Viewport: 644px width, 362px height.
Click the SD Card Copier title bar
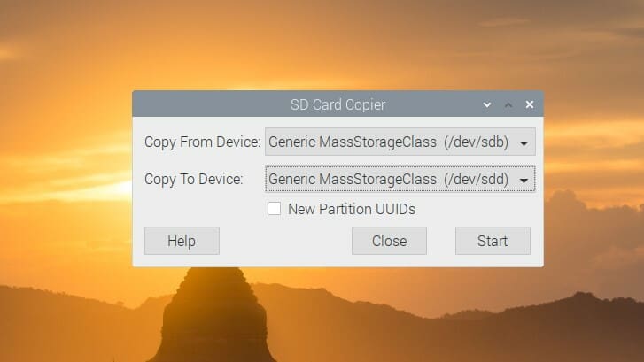pos(338,104)
